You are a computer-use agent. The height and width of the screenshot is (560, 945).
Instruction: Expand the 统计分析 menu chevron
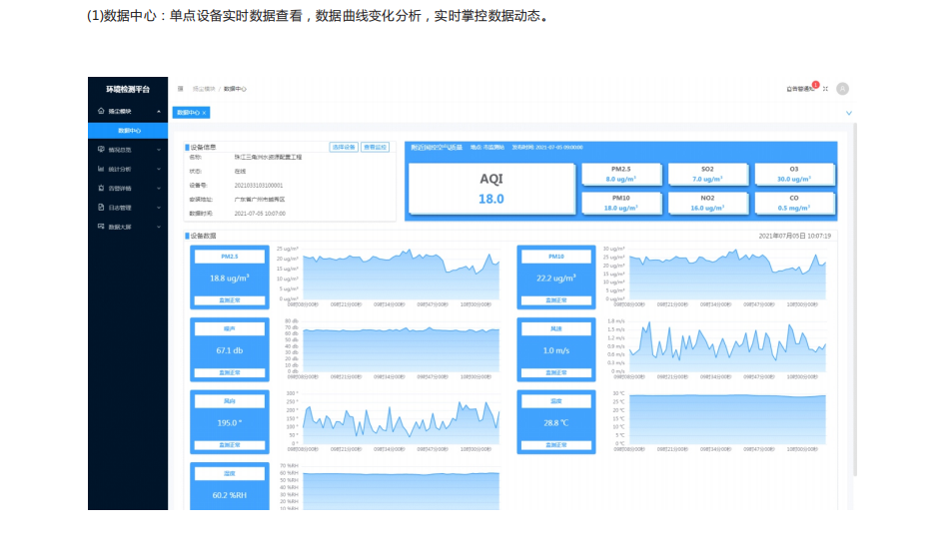click(x=159, y=170)
